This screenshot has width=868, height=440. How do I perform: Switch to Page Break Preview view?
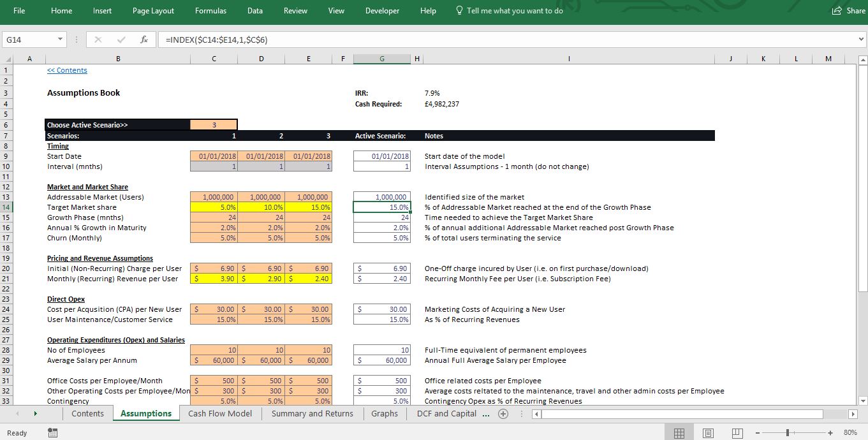[737, 433]
